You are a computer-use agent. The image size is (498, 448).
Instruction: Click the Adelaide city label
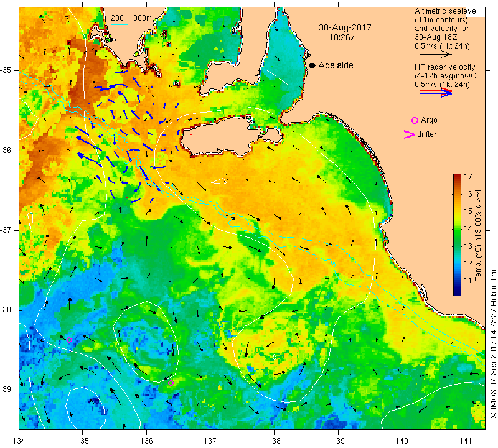click(336, 65)
